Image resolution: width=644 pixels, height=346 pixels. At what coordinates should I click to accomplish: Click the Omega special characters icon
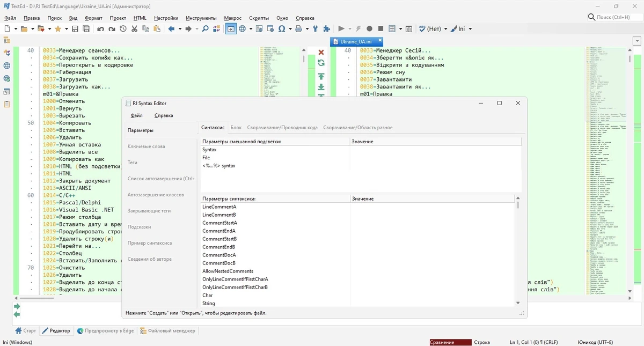(x=281, y=29)
